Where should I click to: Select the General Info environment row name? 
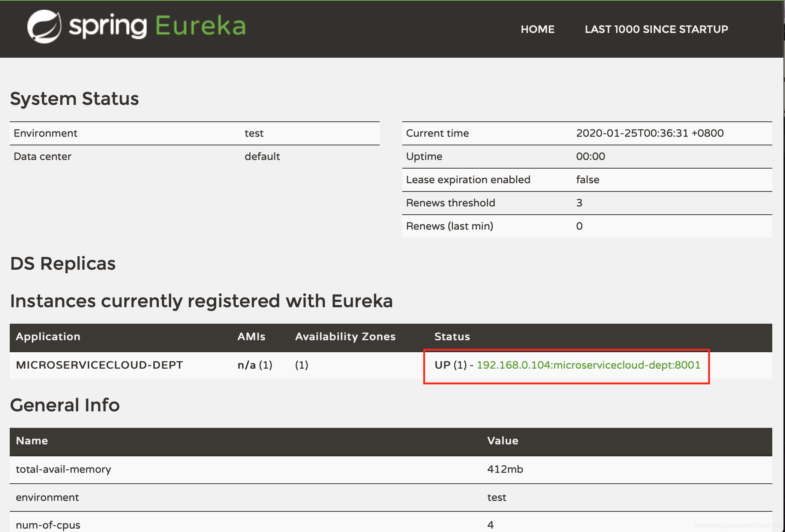pos(47,498)
